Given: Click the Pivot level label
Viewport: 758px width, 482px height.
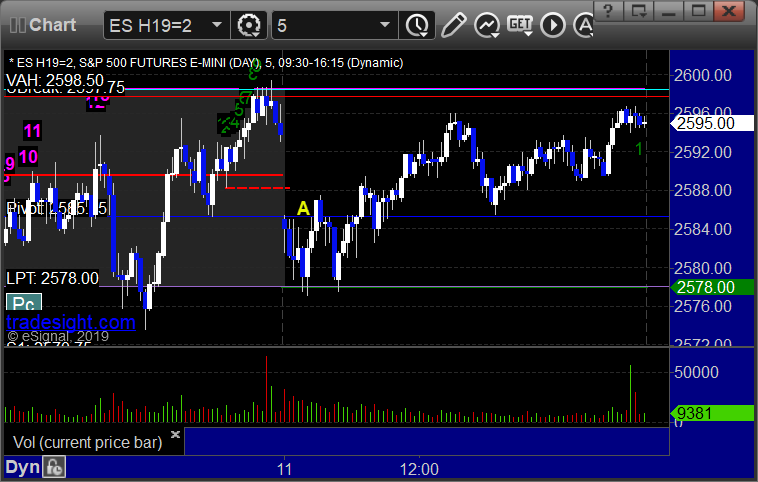Looking at the screenshot, I should (56, 208).
